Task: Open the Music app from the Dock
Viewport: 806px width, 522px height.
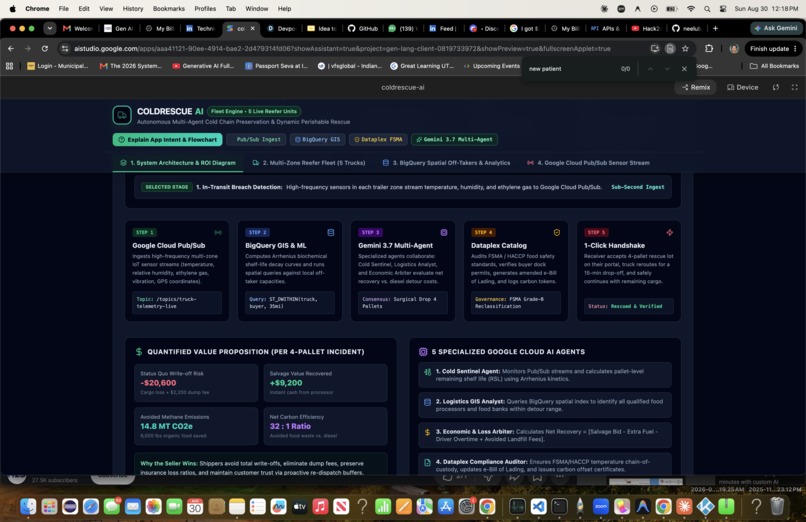Action: [320, 507]
